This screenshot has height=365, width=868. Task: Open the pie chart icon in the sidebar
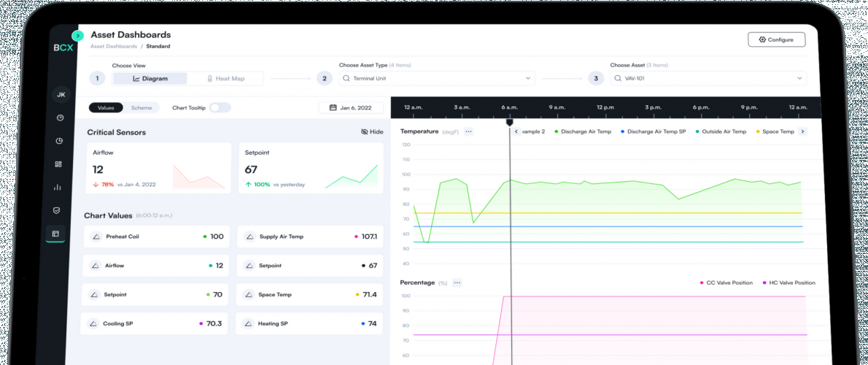click(x=59, y=141)
